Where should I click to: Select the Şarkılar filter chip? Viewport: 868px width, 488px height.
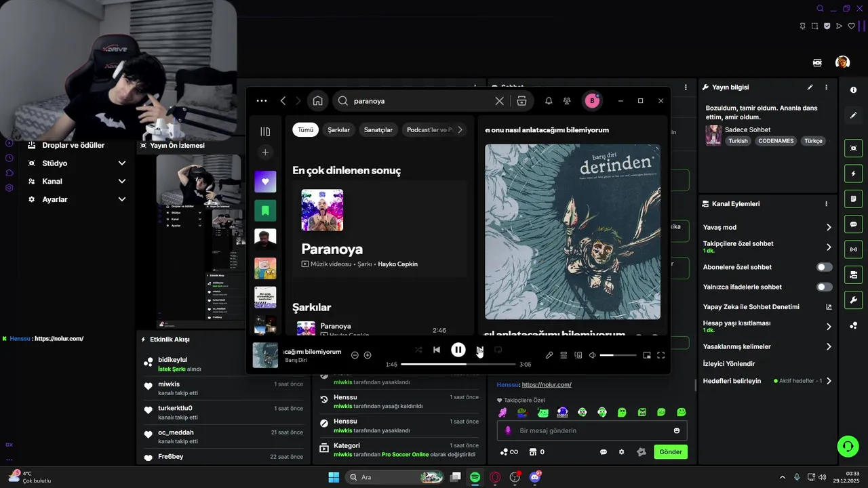point(338,129)
